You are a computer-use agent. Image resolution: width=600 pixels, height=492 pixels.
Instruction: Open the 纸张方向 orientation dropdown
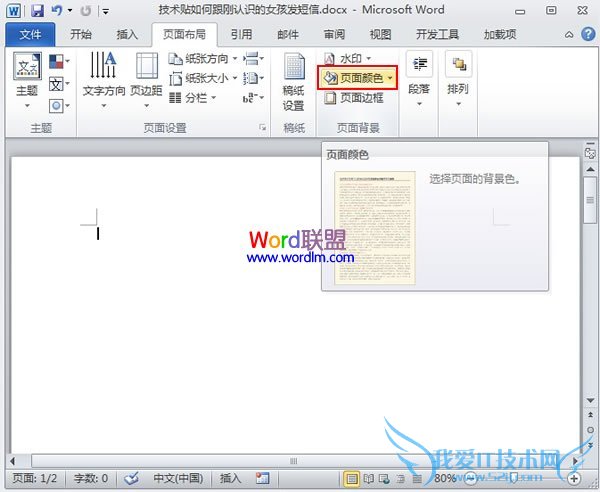click(x=203, y=59)
